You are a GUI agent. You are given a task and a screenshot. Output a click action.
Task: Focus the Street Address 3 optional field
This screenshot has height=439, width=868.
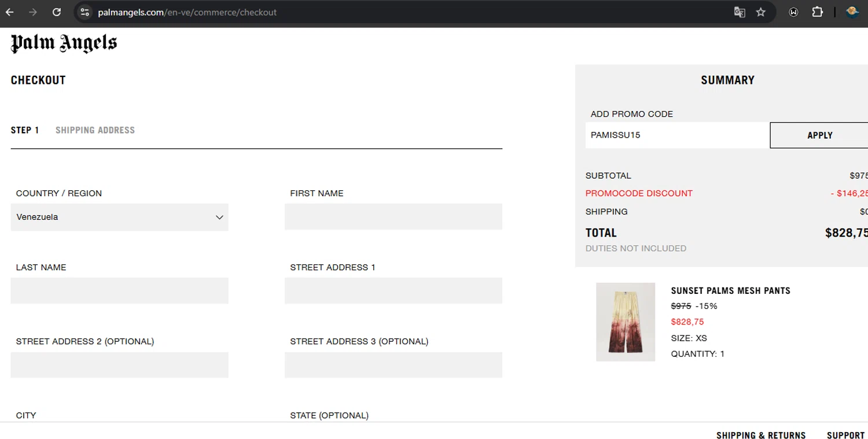click(393, 364)
